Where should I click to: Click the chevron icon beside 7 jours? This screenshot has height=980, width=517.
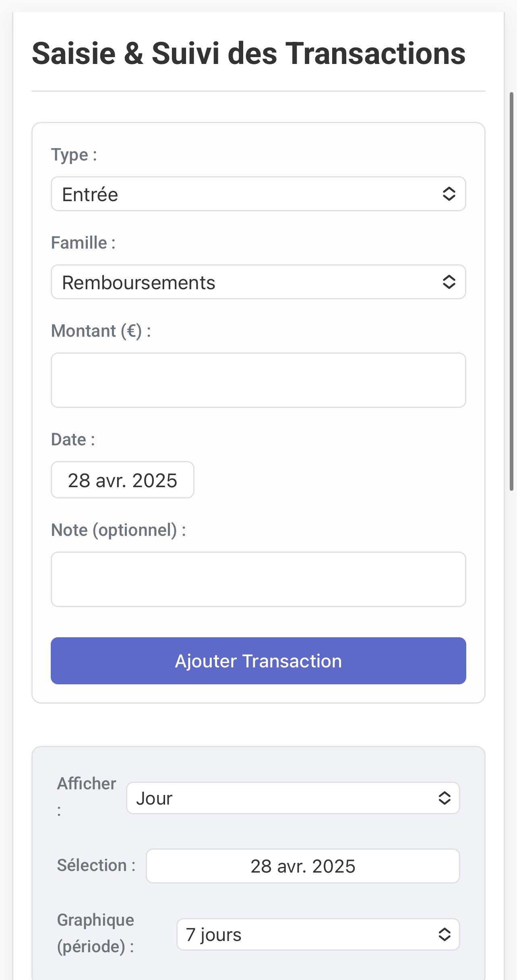[x=445, y=934]
